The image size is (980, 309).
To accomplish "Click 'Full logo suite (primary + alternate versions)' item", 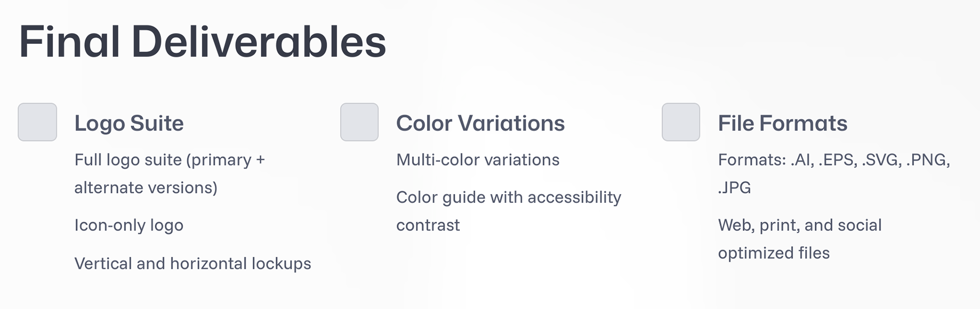I will coord(169,174).
